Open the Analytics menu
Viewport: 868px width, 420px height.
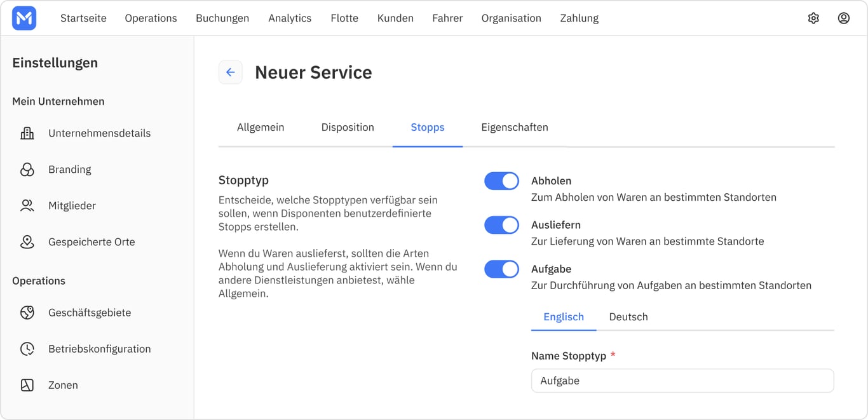pyautogui.click(x=290, y=18)
